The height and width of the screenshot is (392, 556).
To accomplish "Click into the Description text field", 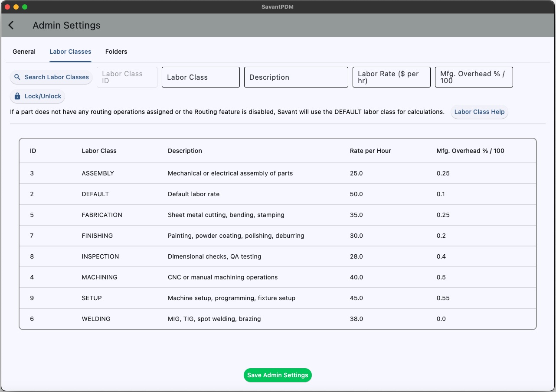I will coord(296,77).
